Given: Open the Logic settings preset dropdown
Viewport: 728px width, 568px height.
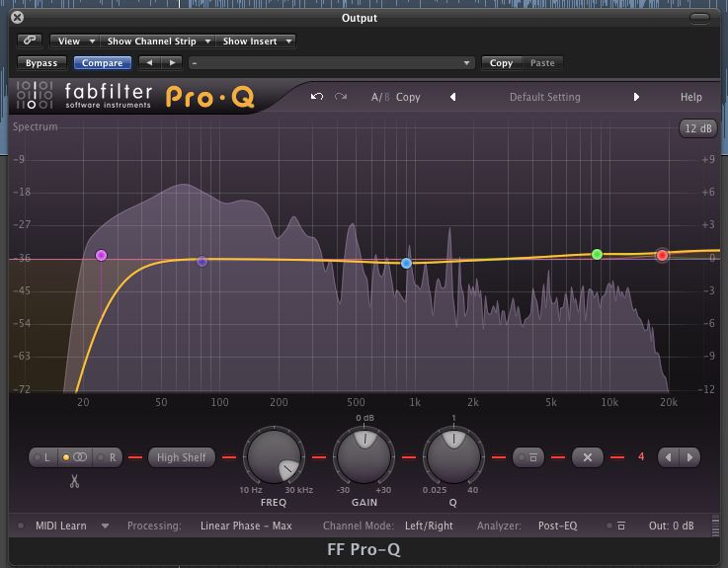Looking at the screenshot, I should [332, 62].
